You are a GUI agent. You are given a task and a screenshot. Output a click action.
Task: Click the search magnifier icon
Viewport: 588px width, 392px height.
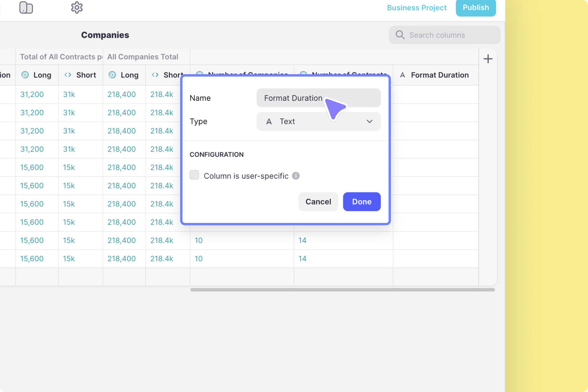point(400,35)
